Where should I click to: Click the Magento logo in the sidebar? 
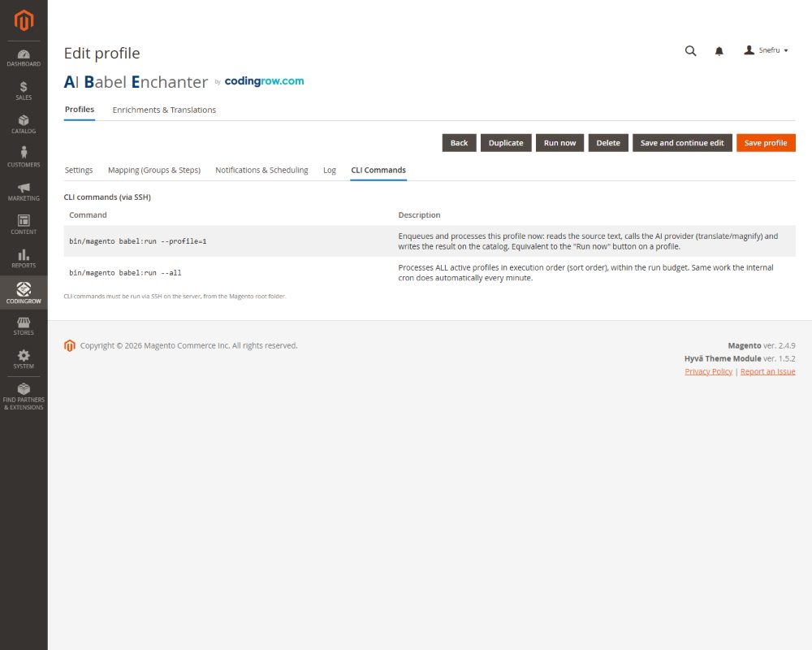(24, 20)
